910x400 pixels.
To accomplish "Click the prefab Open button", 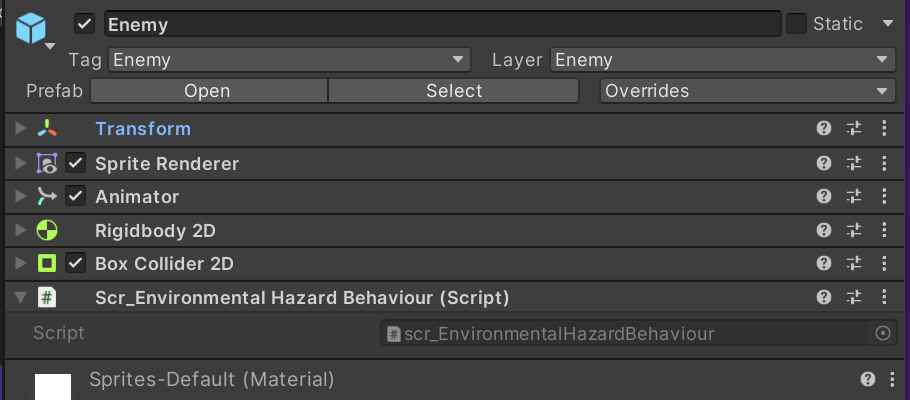I will click(x=208, y=91).
